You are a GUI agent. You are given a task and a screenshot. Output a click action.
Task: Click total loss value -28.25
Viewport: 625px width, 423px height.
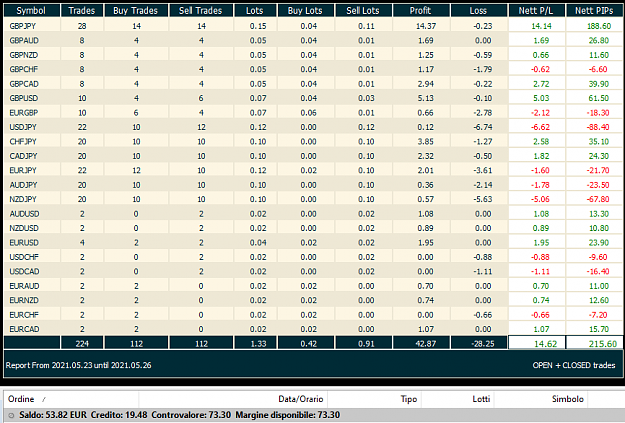coord(483,344)
